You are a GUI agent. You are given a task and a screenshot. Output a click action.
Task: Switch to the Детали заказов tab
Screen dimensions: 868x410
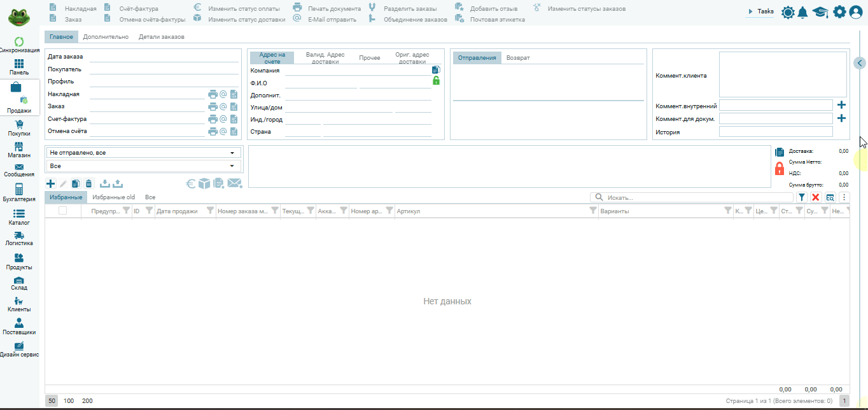[162, 37]
